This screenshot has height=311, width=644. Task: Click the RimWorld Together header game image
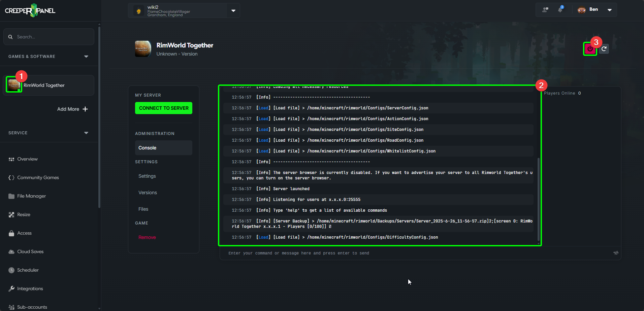click(x=143, y=49)
